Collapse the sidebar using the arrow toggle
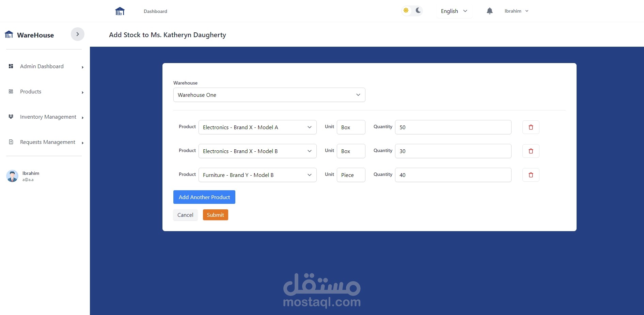The height and width of the screenshot is (315, 644). (78, 34)
